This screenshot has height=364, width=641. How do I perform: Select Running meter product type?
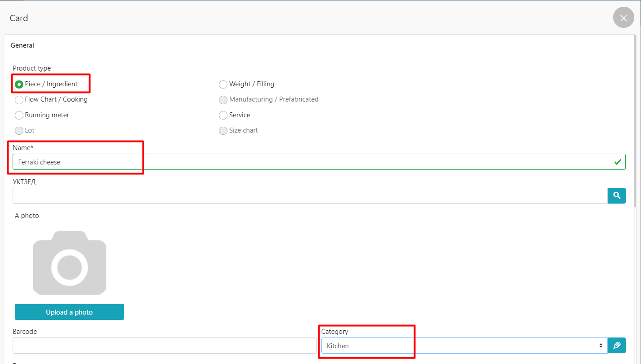(x=19, y=115)
